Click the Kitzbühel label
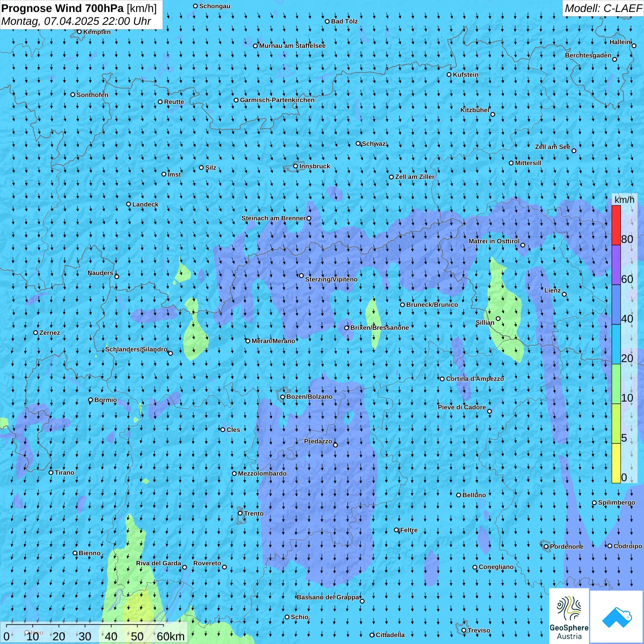This screenshot has height=644, width=644. (x=475, y=110)
